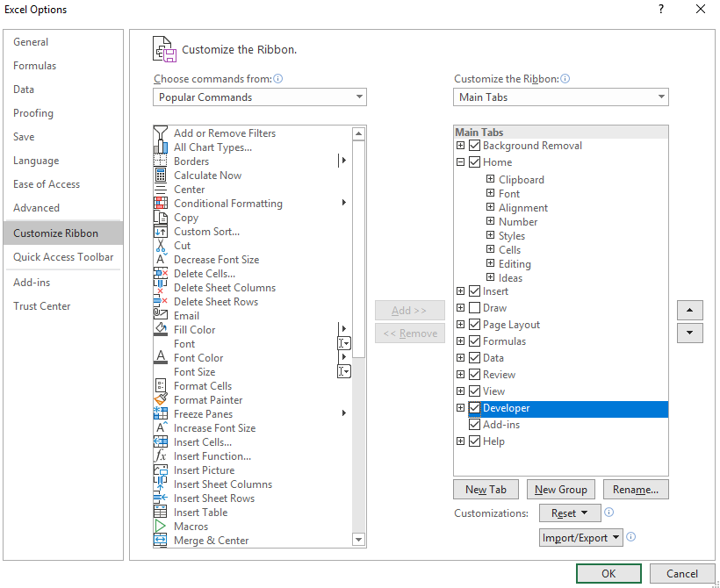This screenshot has height=588, width=720.
Task: Click the Merge & Center icon
Action: (161, 541)
